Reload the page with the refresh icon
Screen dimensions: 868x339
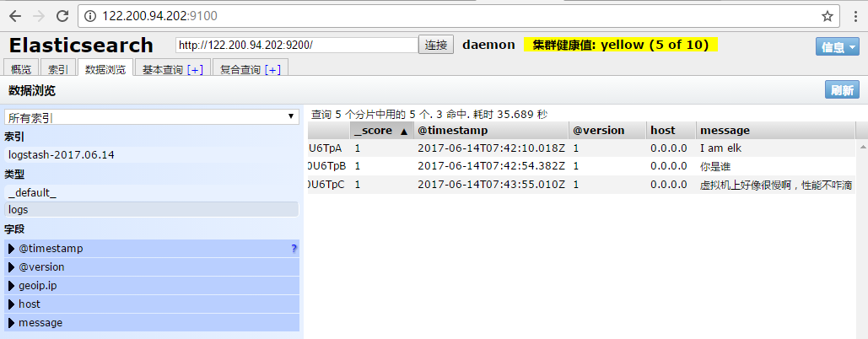pyautogui.click(x=62, y=16)
